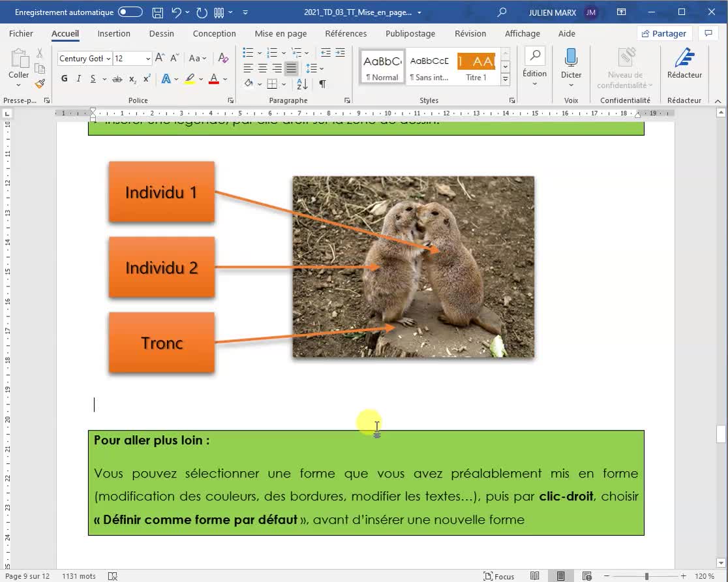Show paragraph marks with the pilcrow icon

tap(322, 84)
